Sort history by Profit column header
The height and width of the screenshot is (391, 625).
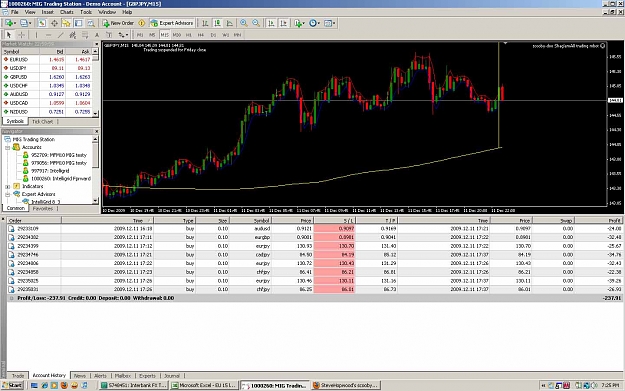(599, 220)
